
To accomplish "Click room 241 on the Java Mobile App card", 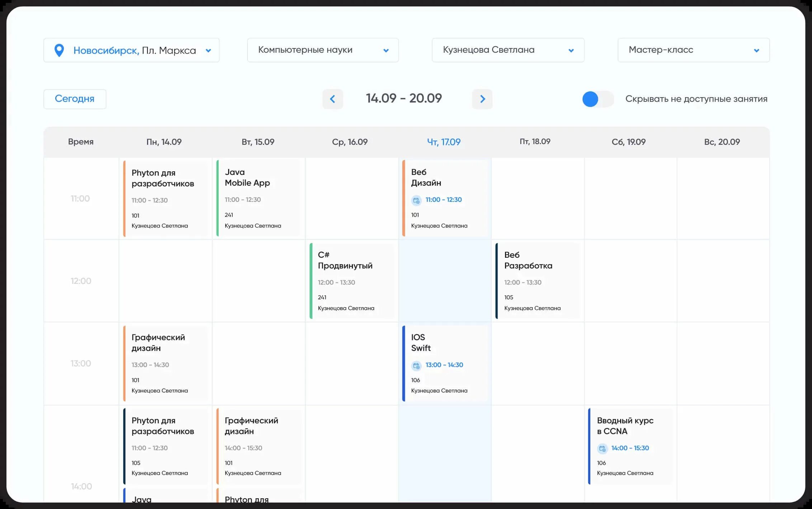I will point(229,215).
